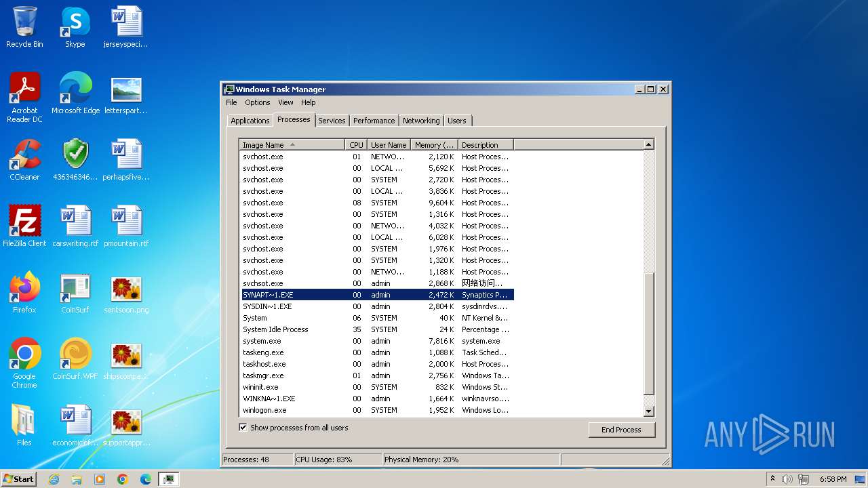
Task: Launch Google Chrome desktop shortcut
Action: pos(24,363)
